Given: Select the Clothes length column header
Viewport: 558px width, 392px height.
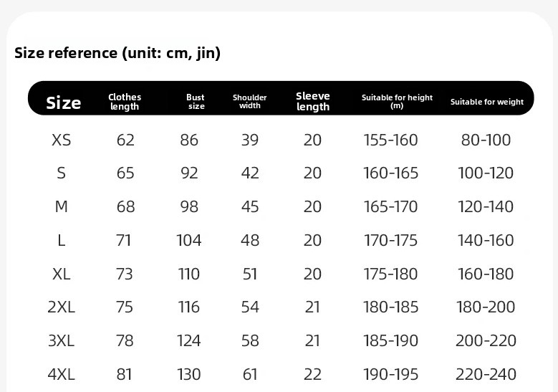Looking at the screenshot, I should click(x=125, y=102).
